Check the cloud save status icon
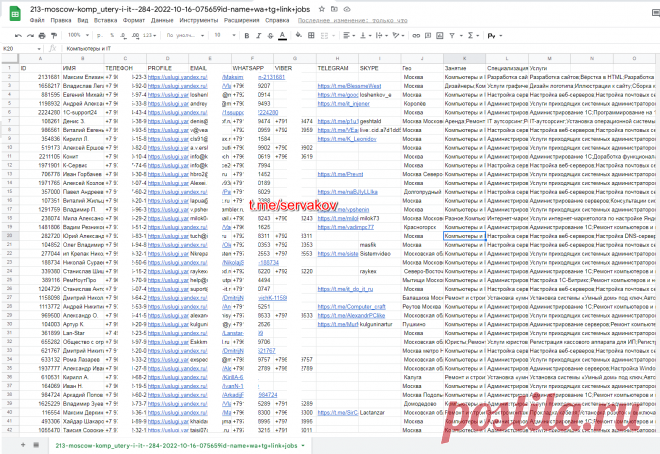The image size is (660, 454). 347,9
